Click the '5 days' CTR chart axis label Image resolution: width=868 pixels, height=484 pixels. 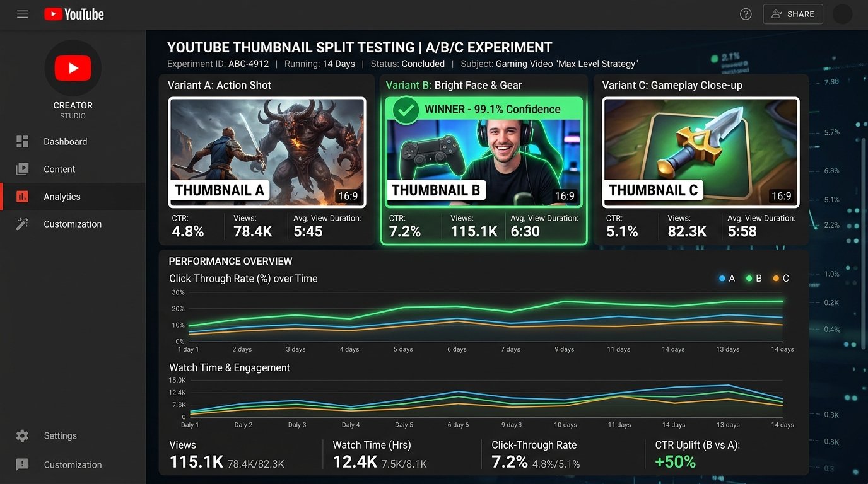[x=403, y=349]
